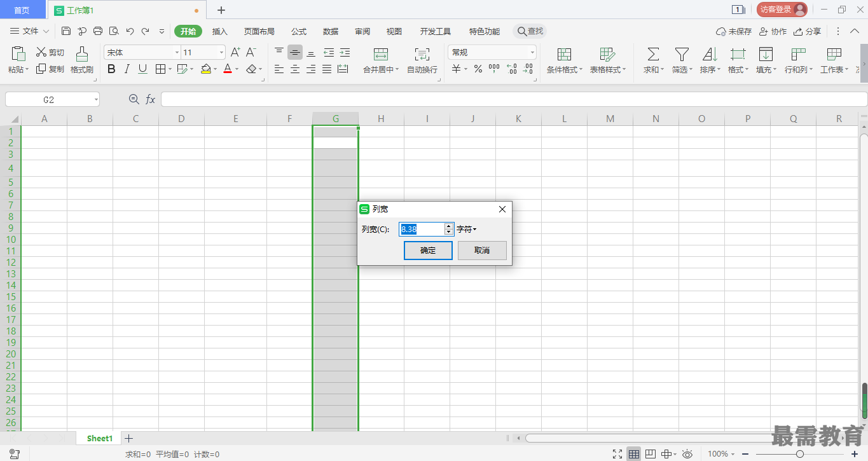Viewport: 868px width, 461px height.
Task: Apply percent style format
Action: click(478, 69)
